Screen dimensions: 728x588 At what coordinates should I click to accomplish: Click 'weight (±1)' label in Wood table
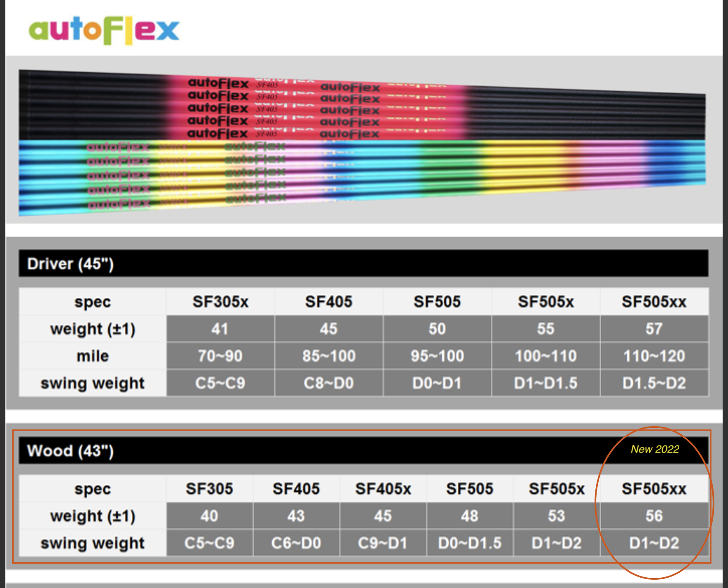(93, 516)
